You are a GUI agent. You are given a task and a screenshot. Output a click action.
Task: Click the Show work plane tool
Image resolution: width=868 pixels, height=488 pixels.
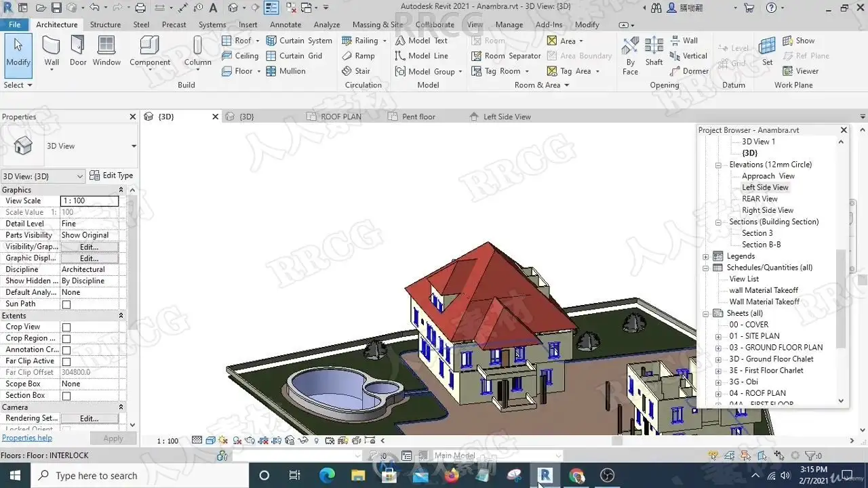pos(798,41)
